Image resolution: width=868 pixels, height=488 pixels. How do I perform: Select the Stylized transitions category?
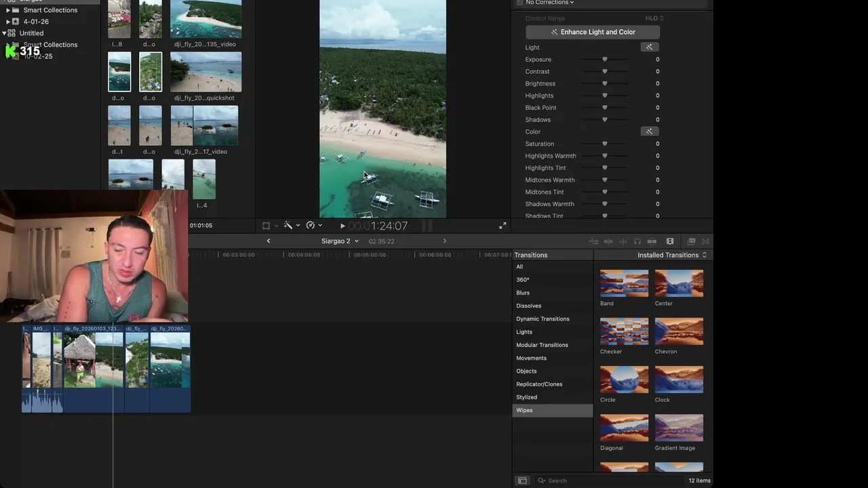tap(553, 397)
